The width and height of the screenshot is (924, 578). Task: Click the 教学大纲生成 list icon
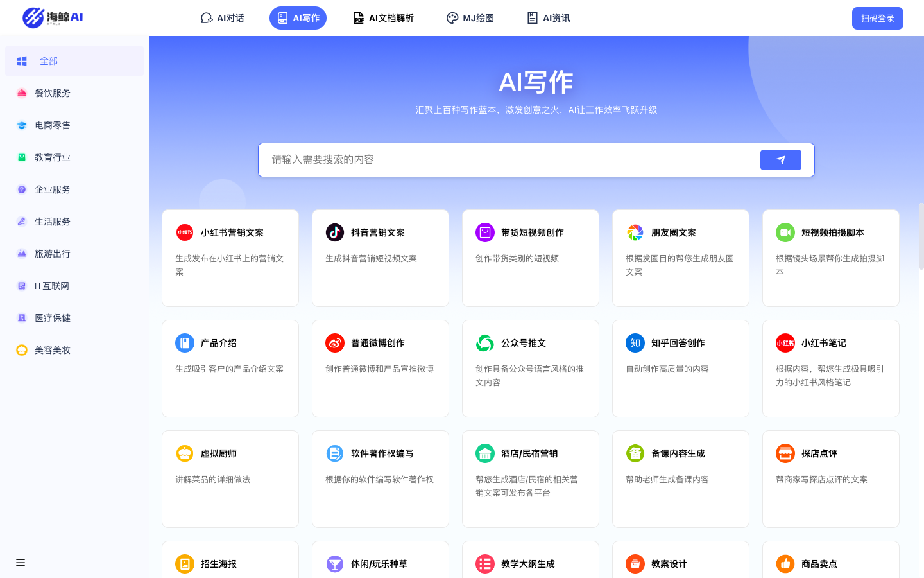click(x=485, y=564)
